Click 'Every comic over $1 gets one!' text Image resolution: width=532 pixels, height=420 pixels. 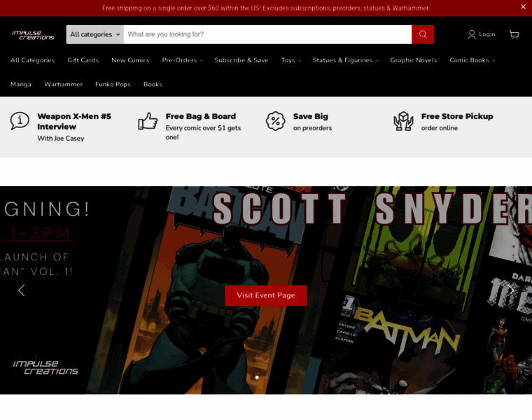coord(203,132)
